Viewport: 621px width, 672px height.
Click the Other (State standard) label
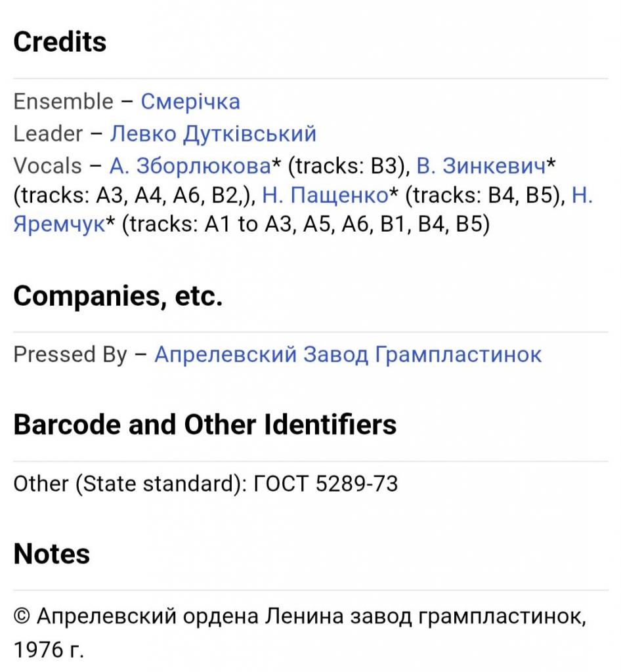[130, 484]
